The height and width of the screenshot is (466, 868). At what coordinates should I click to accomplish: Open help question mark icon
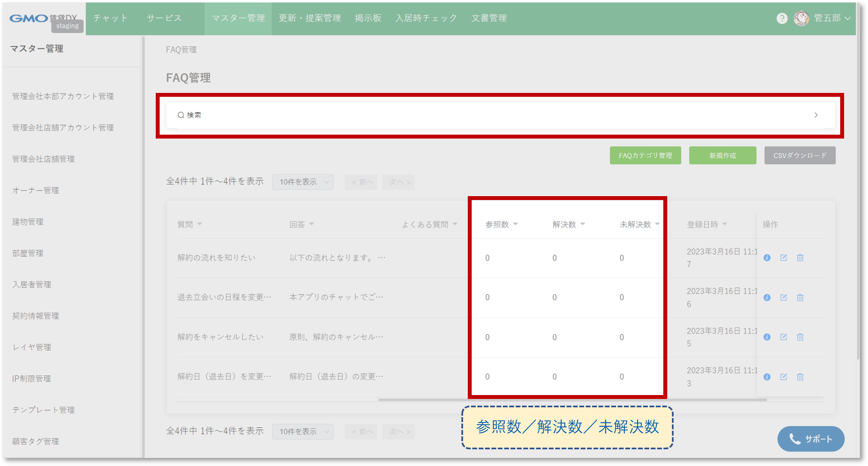[782, 18]
